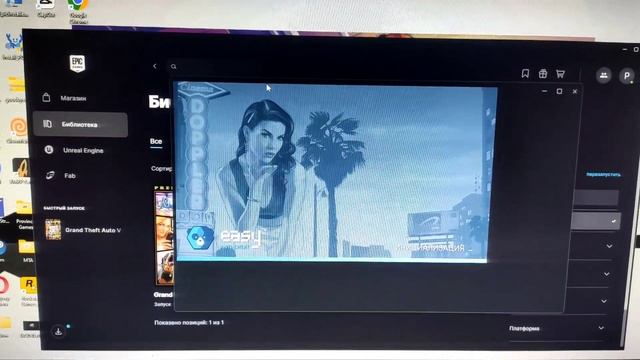The image size is (640, 360).
Task: Go back with the launcher arrow
Action: tap(155, 66)
